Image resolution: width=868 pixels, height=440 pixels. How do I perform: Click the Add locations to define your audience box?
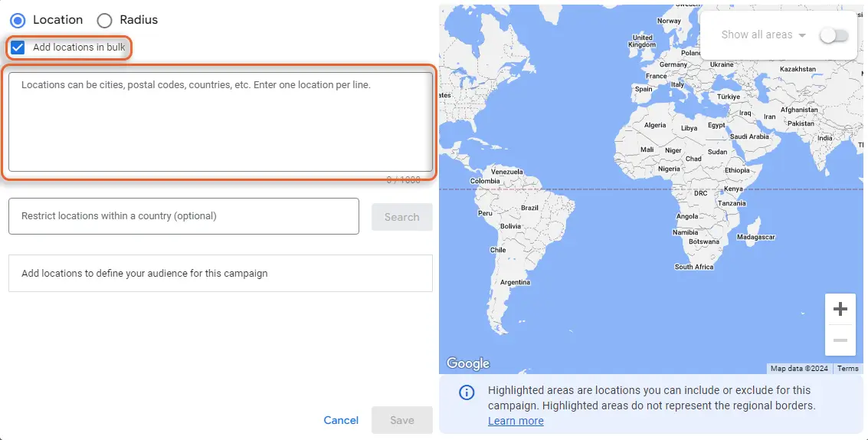[221, 274]
